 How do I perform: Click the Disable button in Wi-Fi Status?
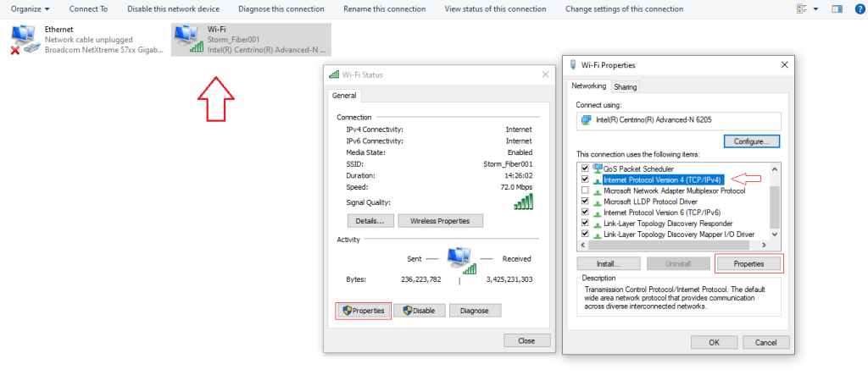point(420,311)
